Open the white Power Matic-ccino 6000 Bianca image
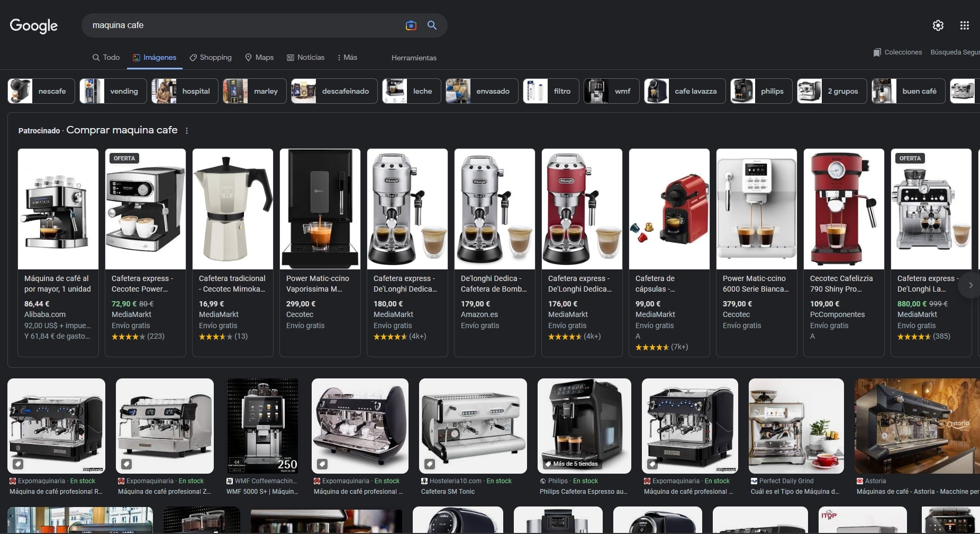 click(757, 209)
